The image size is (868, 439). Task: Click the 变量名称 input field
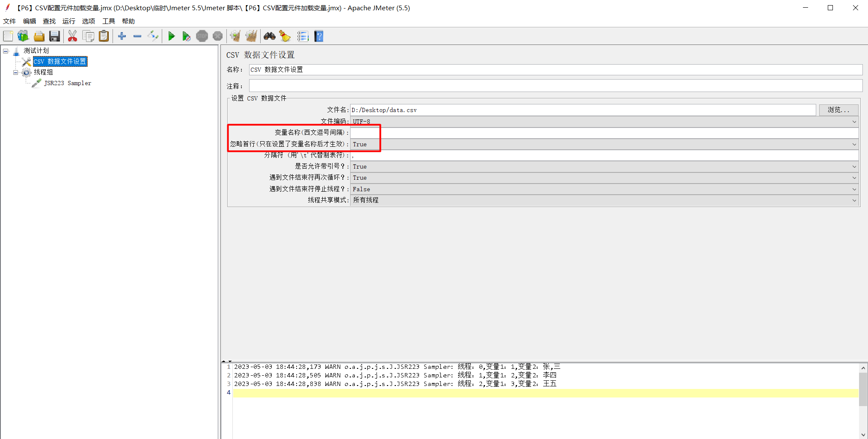(605, 133)
